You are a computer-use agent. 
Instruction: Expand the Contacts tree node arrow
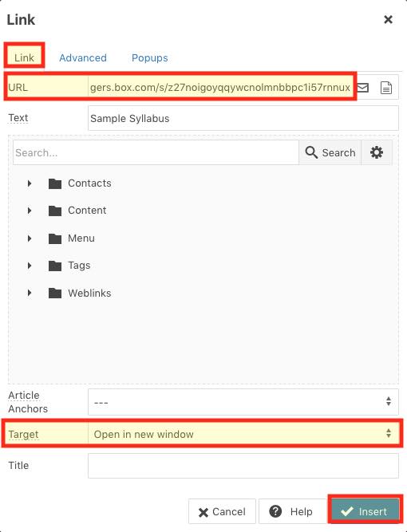tap(30, 183)
